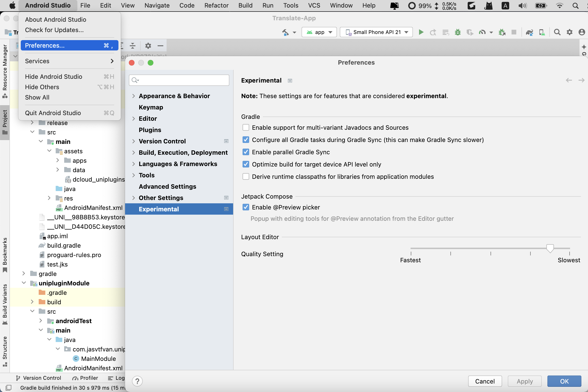Check Derive runtime classpaths for libraries
588x392 pixels.
[x=246, y=176]
